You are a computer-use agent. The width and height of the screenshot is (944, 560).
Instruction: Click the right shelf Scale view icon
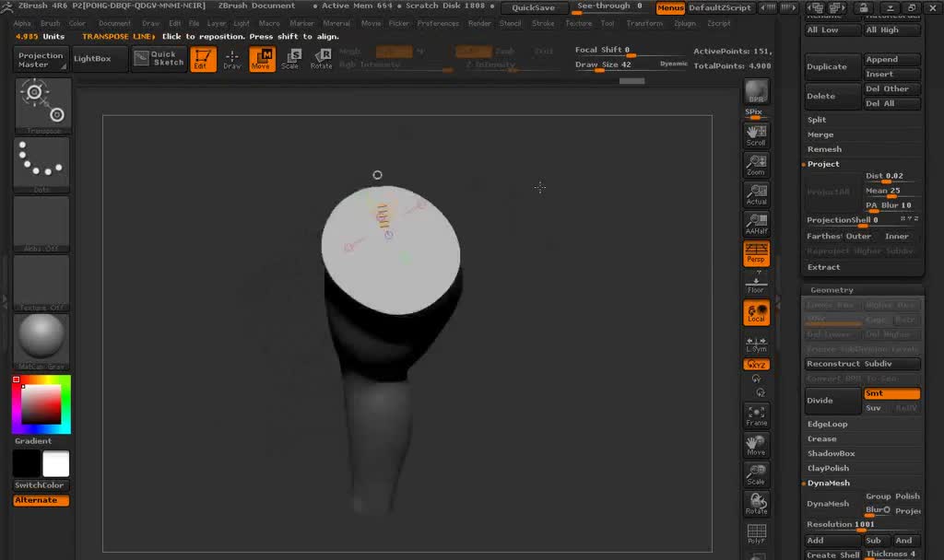point(756,474)
